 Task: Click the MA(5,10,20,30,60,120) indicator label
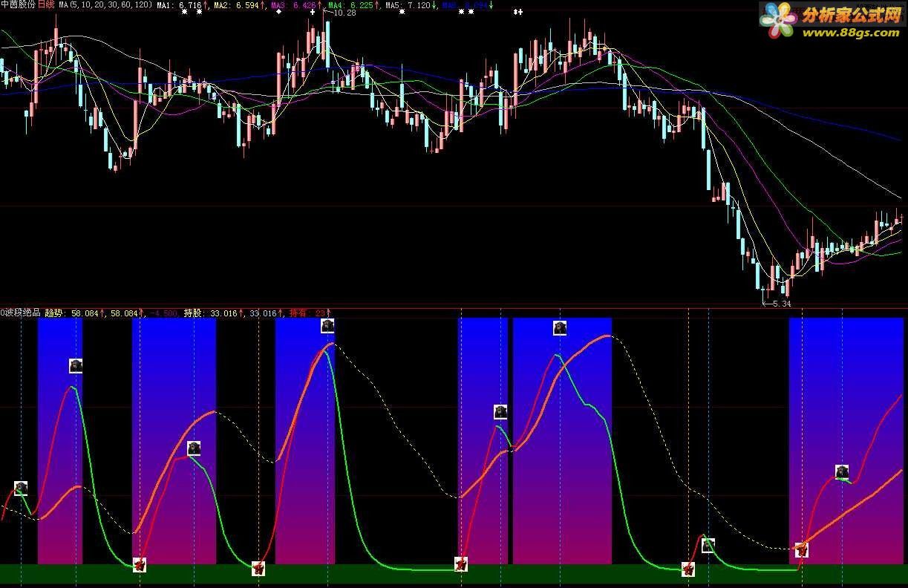(x=105, y=5)
